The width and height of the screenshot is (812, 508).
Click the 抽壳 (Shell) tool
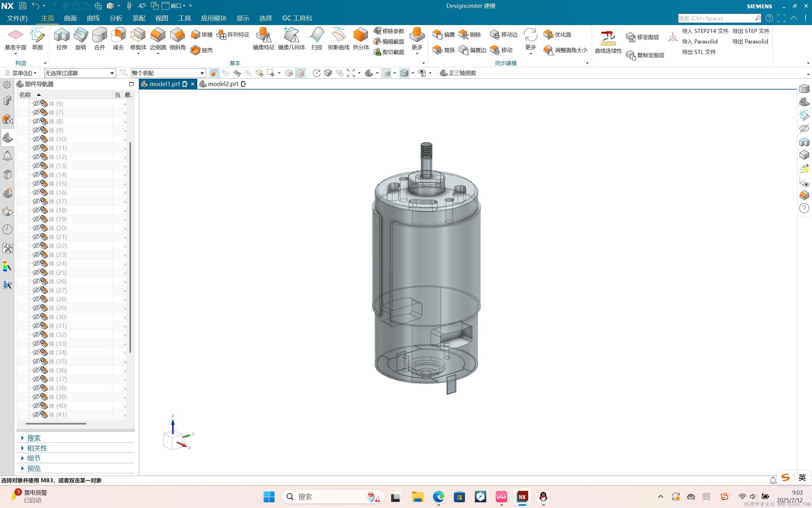[202, 50]
